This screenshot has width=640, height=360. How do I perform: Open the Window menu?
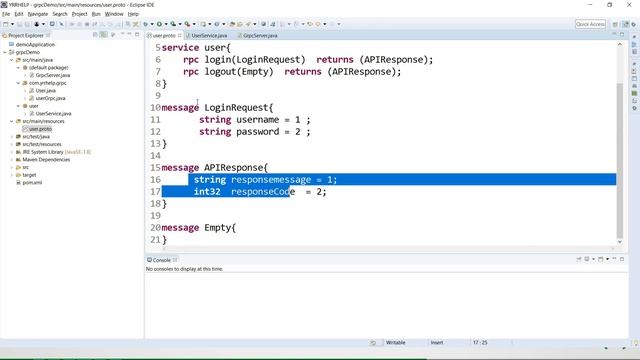pos(114,14)
